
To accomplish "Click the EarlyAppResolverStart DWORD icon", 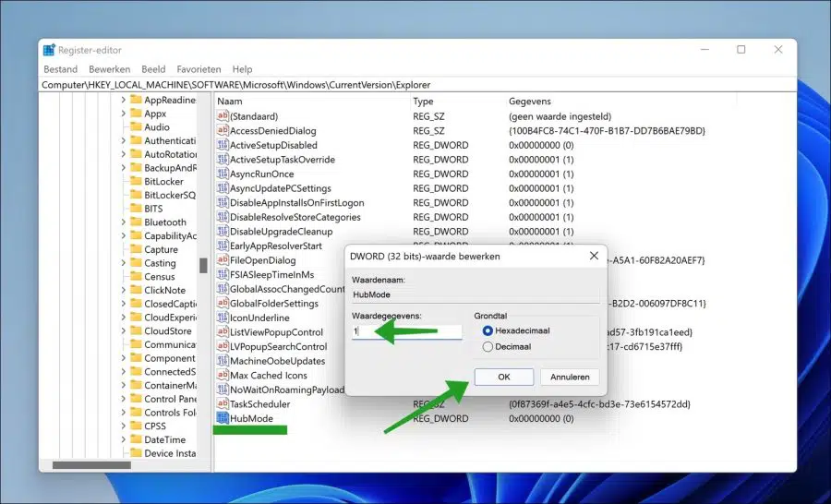I will coord(223,246).
